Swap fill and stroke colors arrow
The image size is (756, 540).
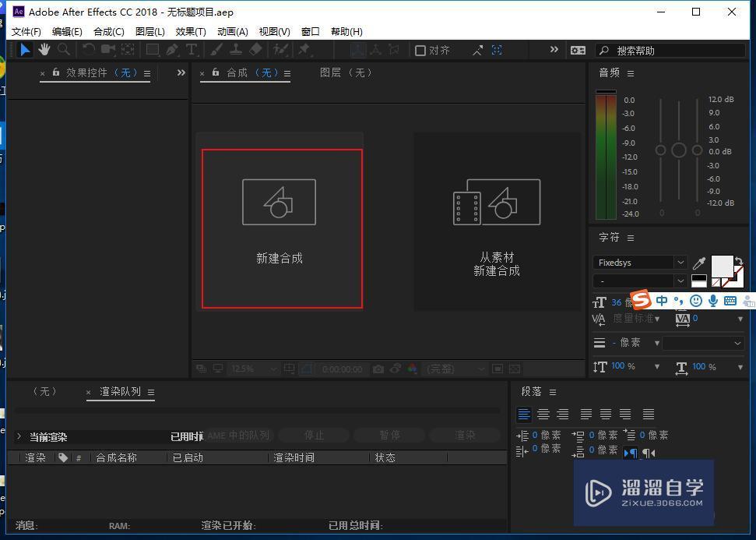(x=739, y=262)
